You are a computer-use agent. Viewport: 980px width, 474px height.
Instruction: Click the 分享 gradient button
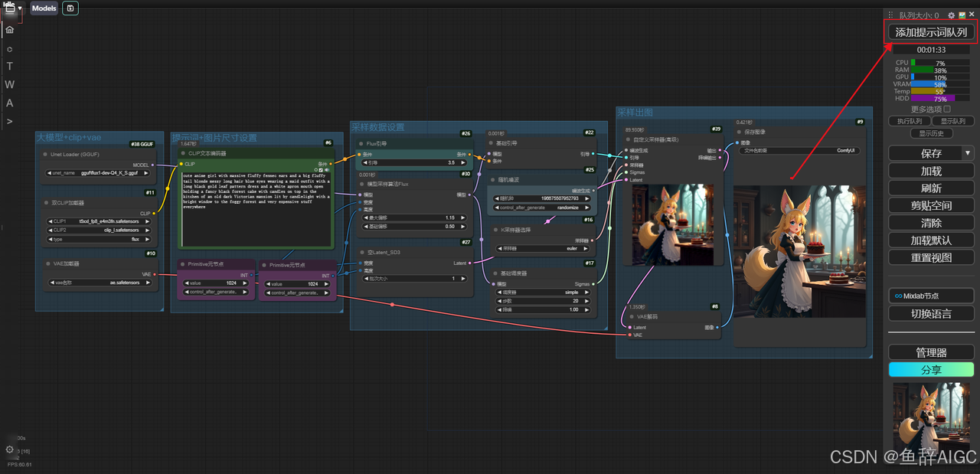pos(931,370)
